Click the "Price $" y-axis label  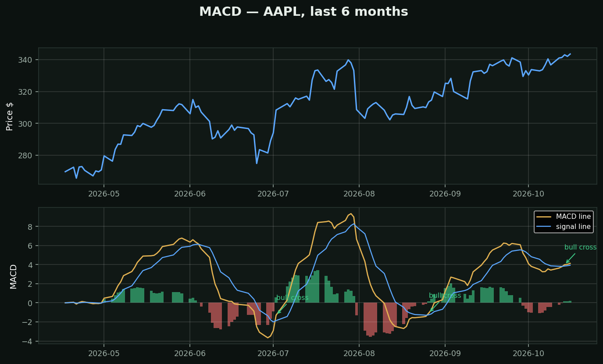click(10, 116)
